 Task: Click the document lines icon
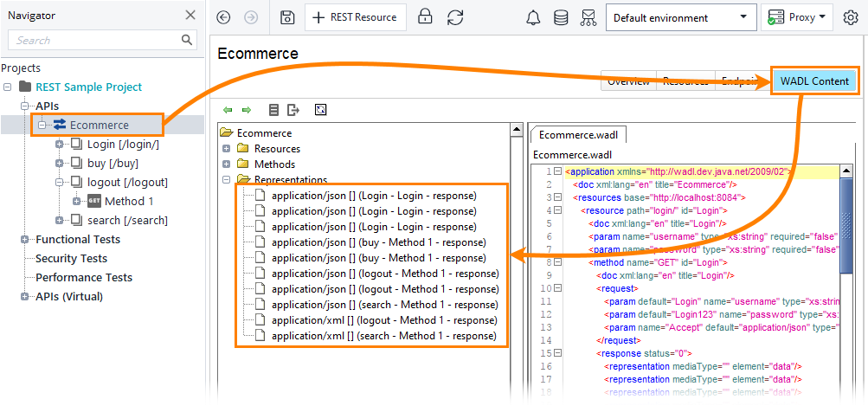(273, 110)
